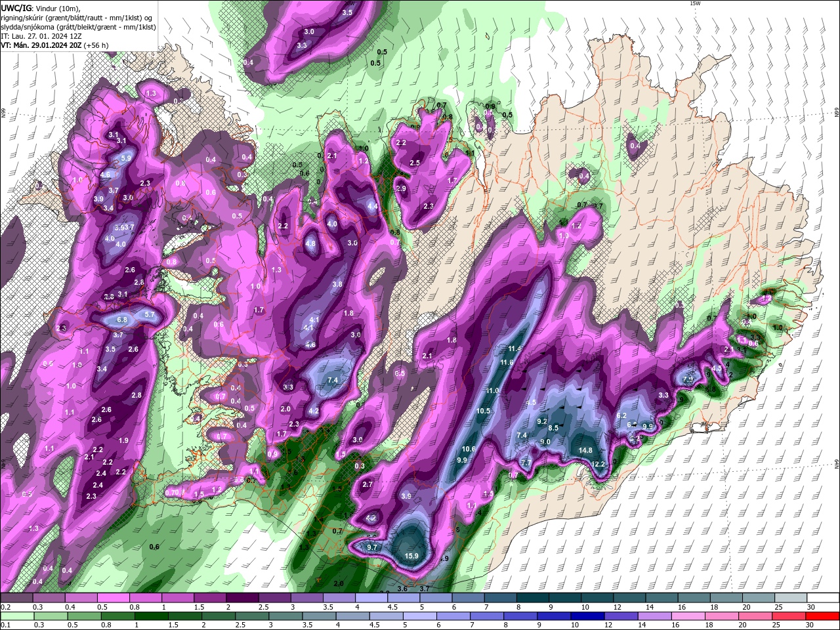The height and width of the screenshot is (630, 840).
Task: Click the '15W' longitude label
Action: (x=695, y=3)
